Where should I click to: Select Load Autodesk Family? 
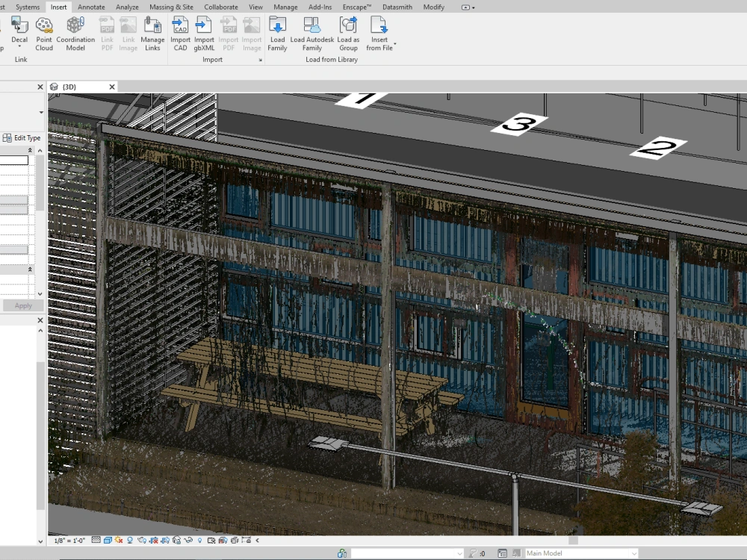311,34
